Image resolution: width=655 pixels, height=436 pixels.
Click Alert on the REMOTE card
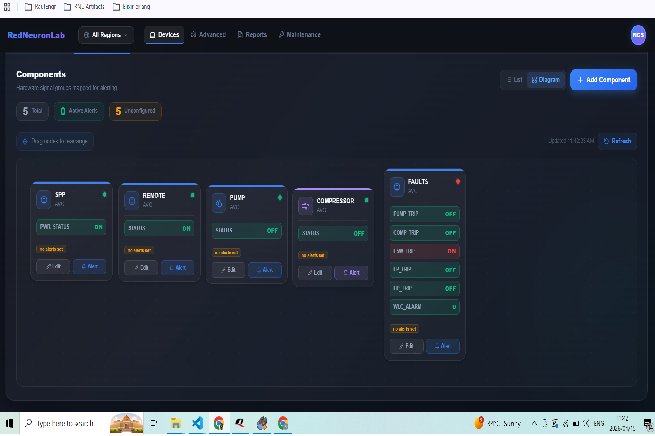tap(178, 268)
